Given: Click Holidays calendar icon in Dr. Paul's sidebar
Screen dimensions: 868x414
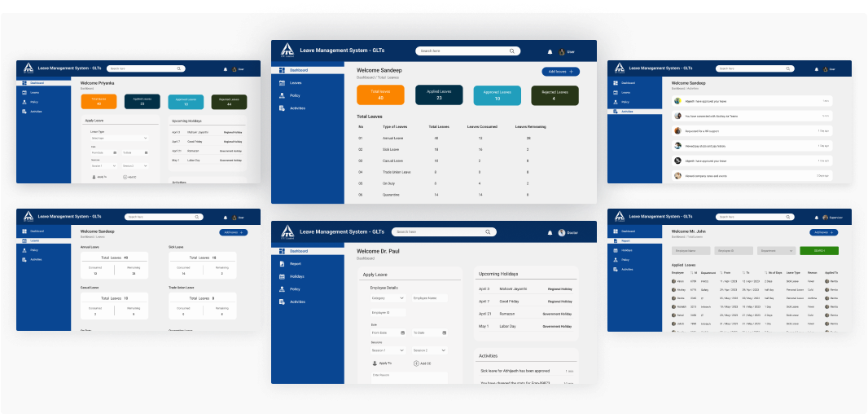Looking at the screenshot, I should click(281, 276).
